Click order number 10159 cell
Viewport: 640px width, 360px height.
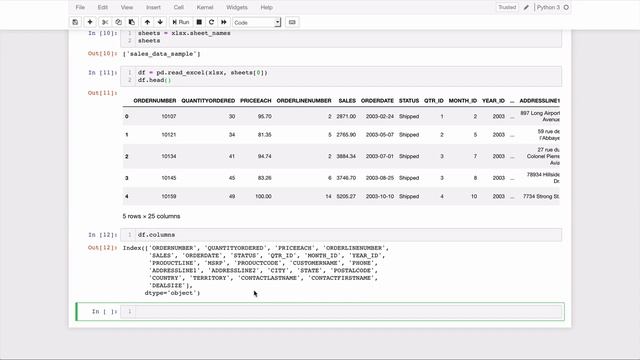coord(169,196)
